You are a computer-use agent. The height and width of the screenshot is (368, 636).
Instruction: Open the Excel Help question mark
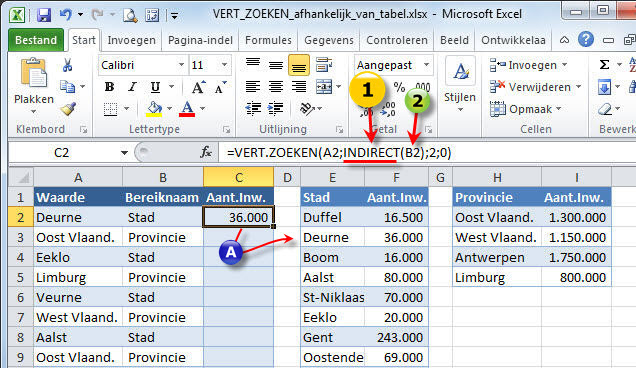click(586, 40)
